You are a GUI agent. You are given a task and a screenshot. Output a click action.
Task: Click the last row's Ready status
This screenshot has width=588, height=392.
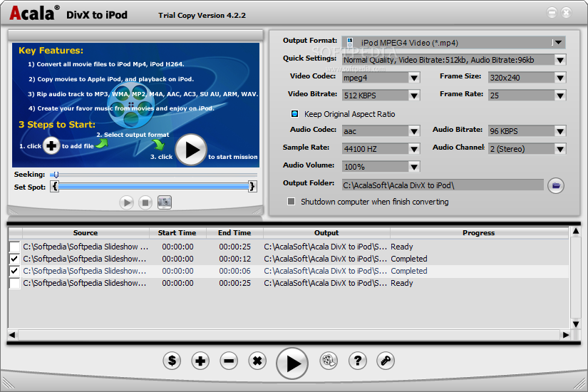(402, 283)
